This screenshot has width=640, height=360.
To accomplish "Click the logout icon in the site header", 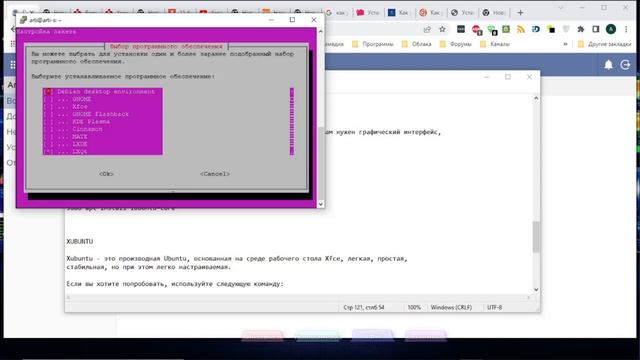I will click(625, 64).
